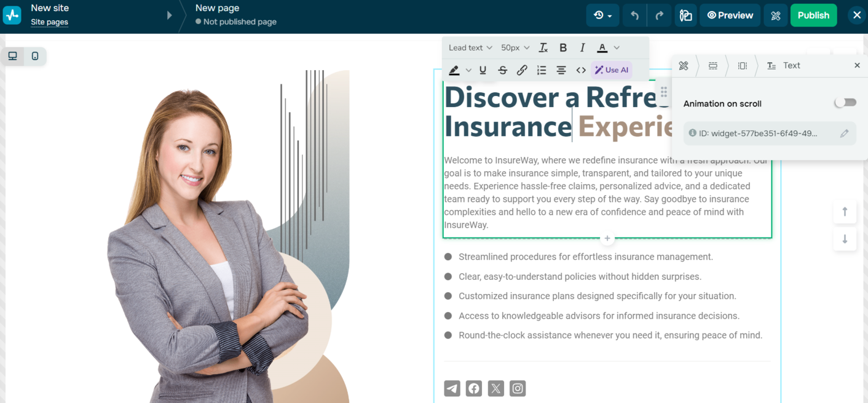This screenshot has width=868, height=403.
Task: Preview the page
Action: (730, 15)
